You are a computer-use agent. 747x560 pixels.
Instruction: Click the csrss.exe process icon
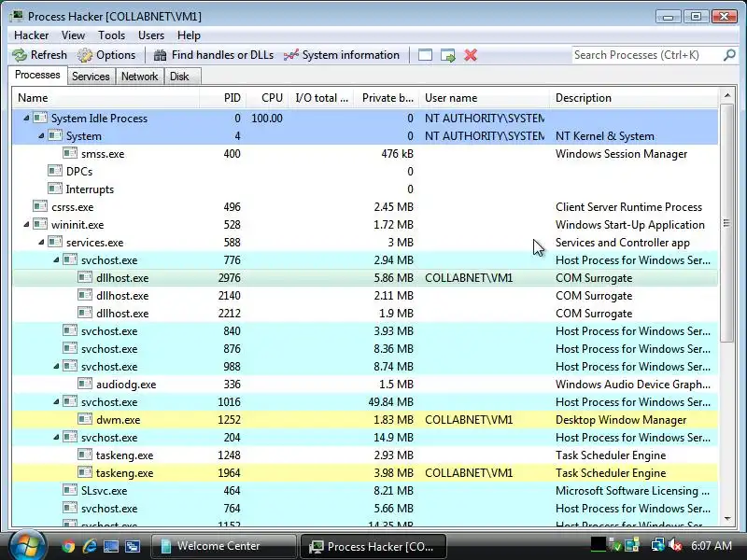tap(40, 206)
